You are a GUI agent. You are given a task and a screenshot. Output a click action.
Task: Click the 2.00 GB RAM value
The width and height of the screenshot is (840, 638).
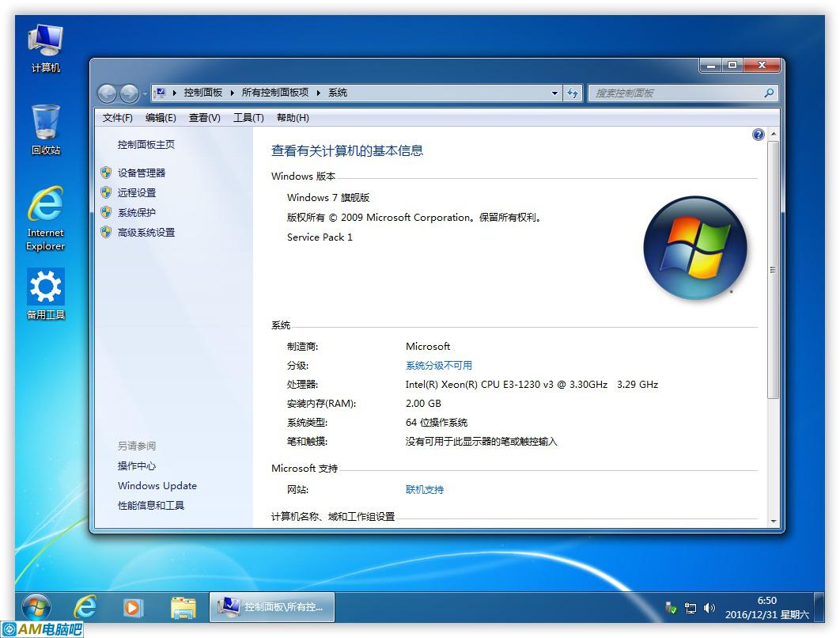coord(423,403)
